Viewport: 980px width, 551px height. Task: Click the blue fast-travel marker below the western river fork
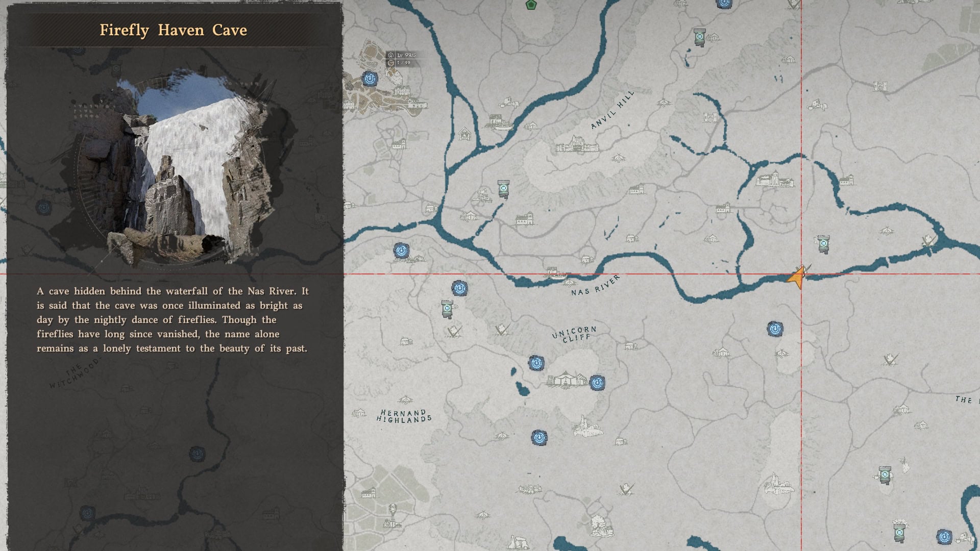click(401, 251)
